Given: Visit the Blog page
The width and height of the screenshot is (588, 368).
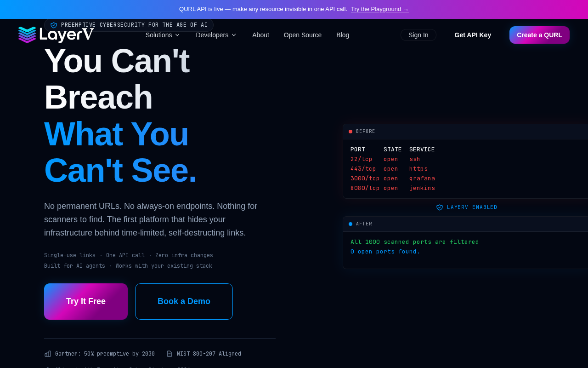Looking at the screenshot, I should pyautogui.click(x=343, y=35).
